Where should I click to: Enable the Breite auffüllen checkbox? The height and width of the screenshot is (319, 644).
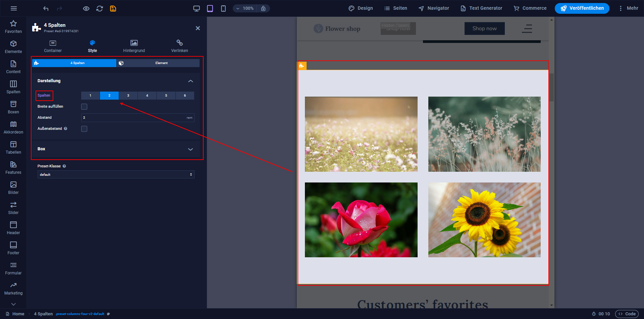click(x=84, y=106)
